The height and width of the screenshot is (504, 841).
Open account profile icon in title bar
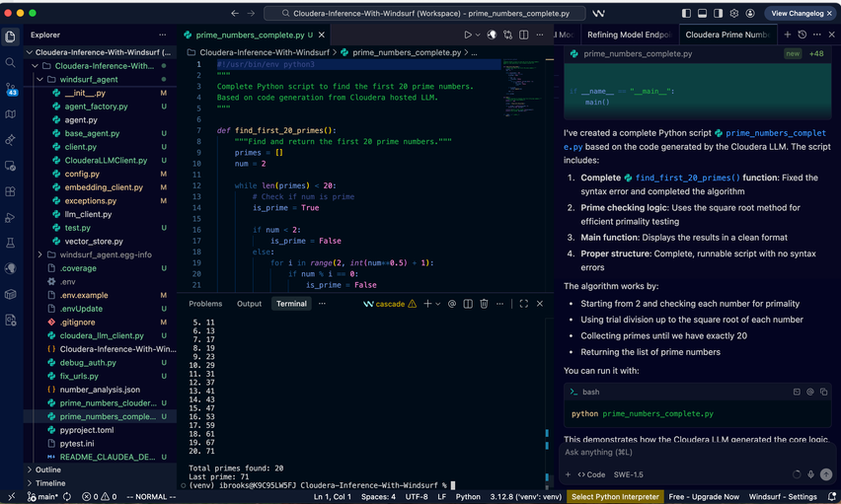(x=750, y=14)
